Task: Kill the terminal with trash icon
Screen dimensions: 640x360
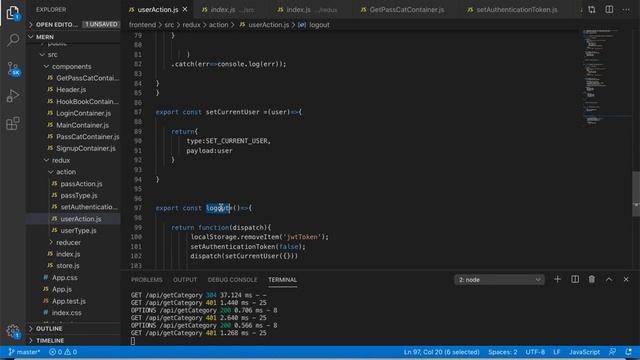Action: (x=591, y=280)
